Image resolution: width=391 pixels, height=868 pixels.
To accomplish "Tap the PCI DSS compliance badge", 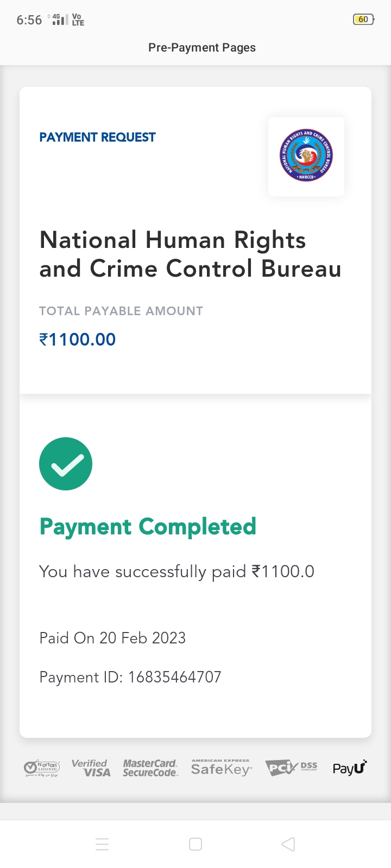I will [x=291, y=768].
